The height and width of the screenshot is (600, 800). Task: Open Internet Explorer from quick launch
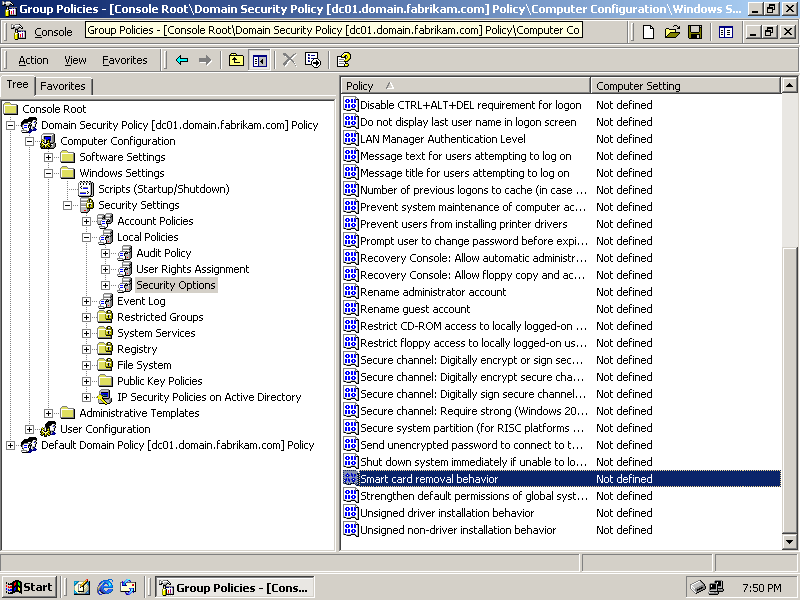coord(105,587)
